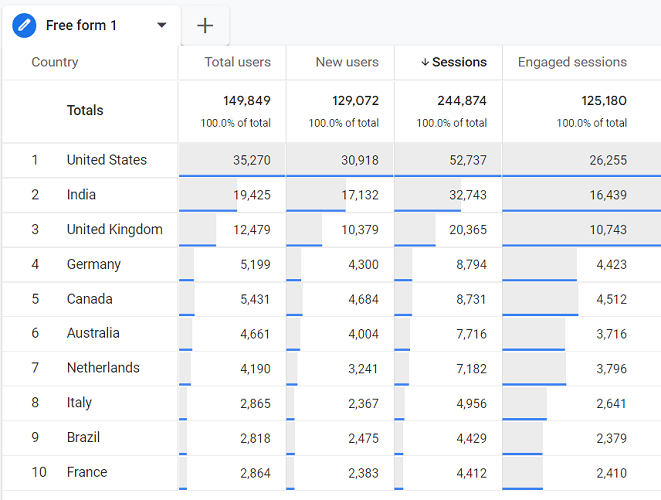Click Australia sessions 7,716
The width and height of the screenshot is (661, 500).
click(471, 334)
